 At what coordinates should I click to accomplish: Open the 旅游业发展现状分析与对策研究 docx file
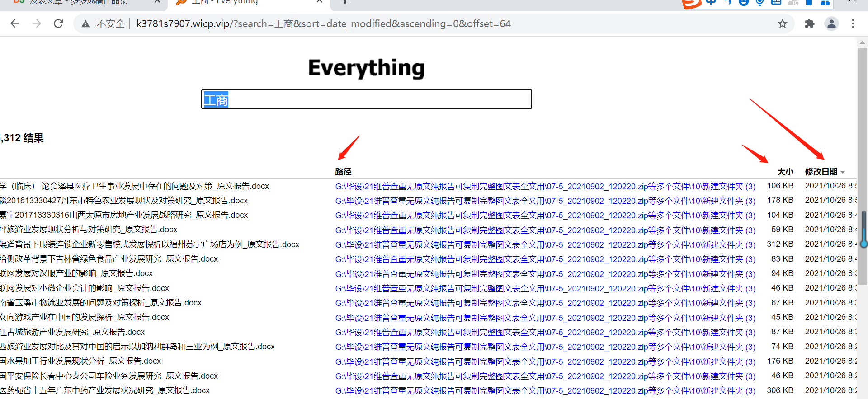[x=89, y=230]
